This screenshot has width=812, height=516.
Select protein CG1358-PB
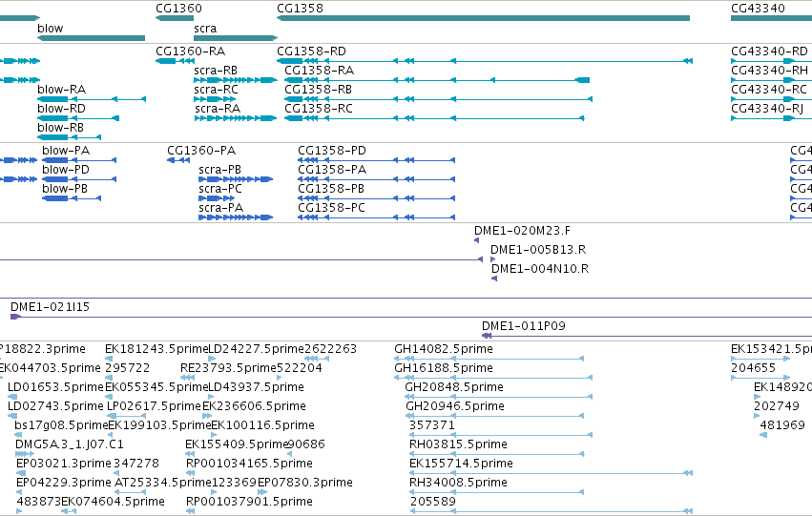coord(377,198)
